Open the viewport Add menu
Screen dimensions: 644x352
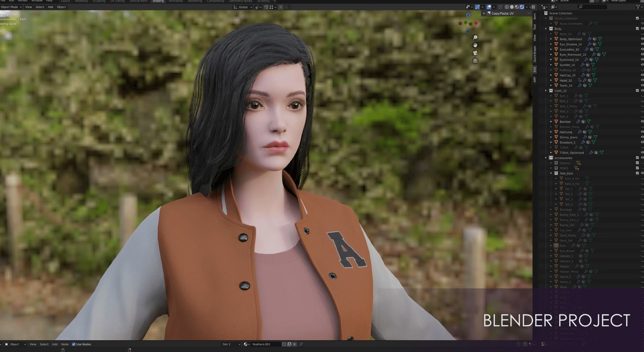(50, 7)
